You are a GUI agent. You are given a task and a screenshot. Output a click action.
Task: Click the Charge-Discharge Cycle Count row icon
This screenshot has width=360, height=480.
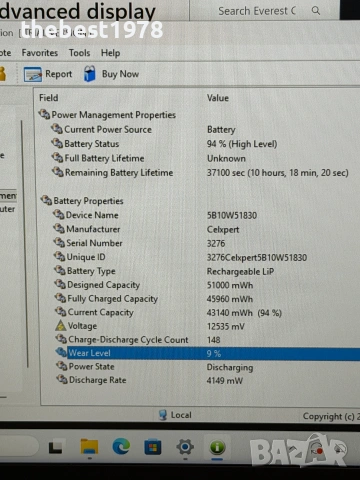(61, 339)
